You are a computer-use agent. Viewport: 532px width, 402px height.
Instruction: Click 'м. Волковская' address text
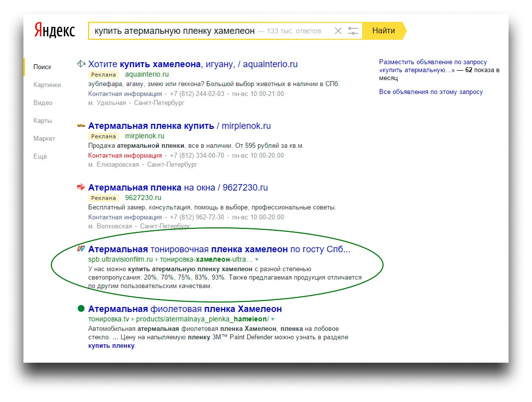(x=110, y=226)
